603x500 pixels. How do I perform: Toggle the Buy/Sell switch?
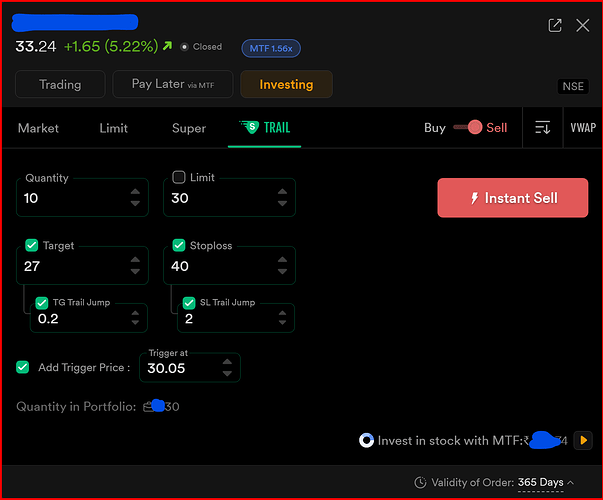click(468, 127)
